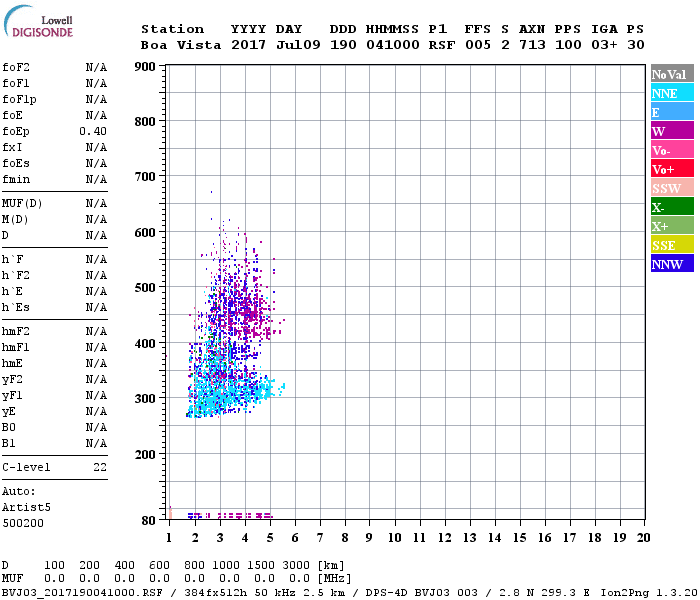Click the 10 MHz frequency axis label

394,538
